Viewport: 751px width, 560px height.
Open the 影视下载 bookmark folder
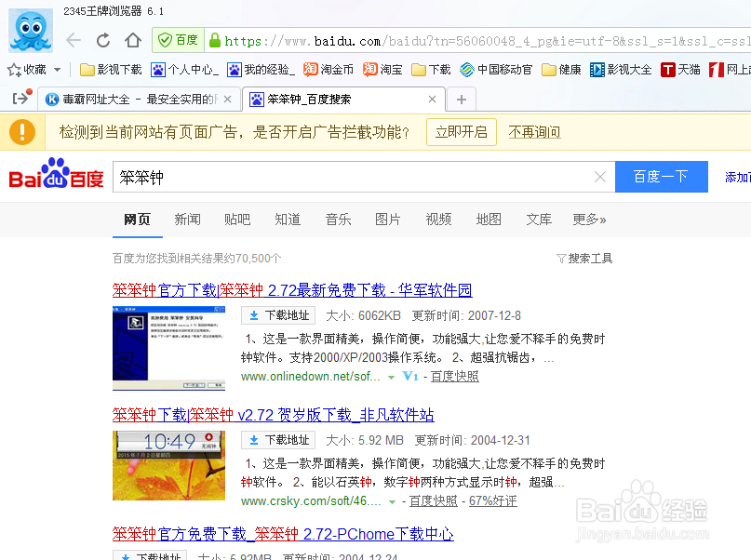[x=111, y=70]
